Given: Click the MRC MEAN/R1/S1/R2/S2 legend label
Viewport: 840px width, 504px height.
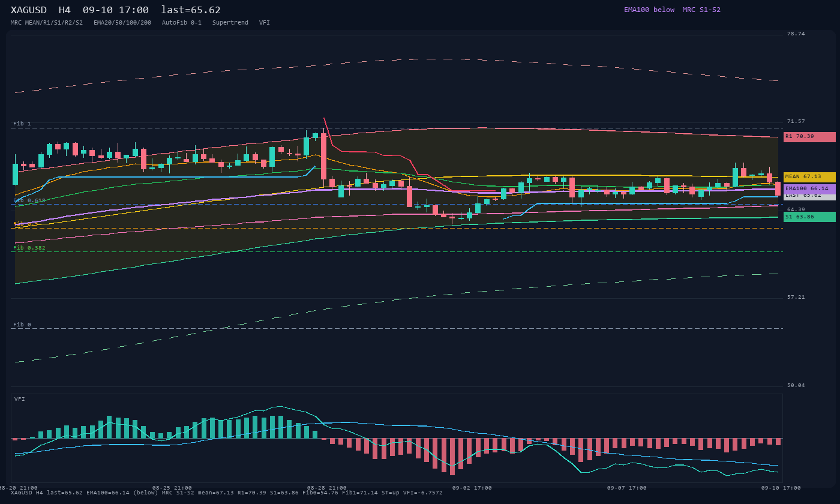Looking at the screenshot, I should tap(47, 23).
